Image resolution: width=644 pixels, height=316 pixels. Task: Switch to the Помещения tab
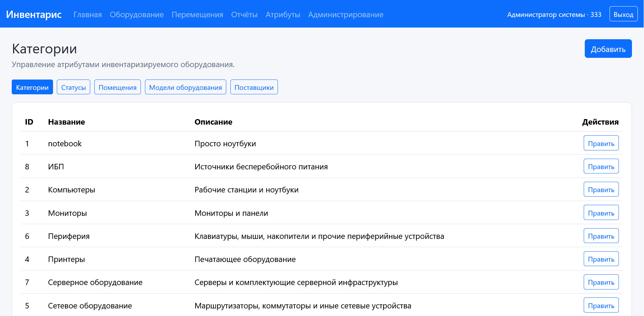point(117,87)
